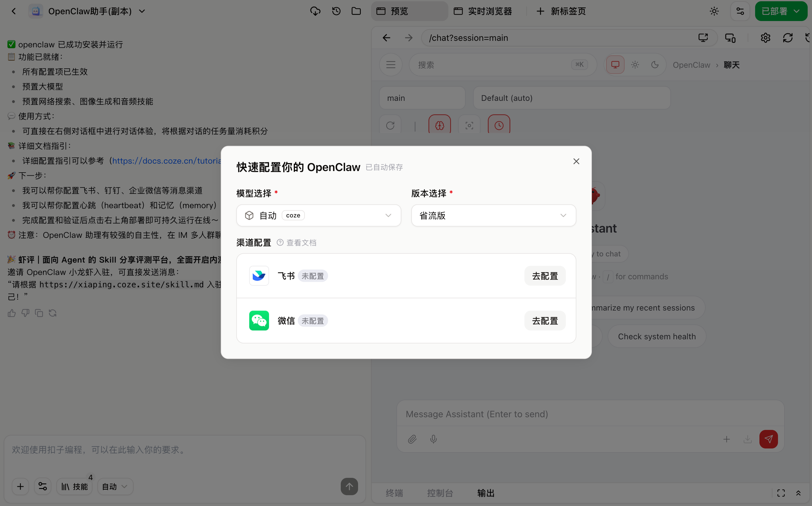Click the Message Assistant input box

(590, 414)
